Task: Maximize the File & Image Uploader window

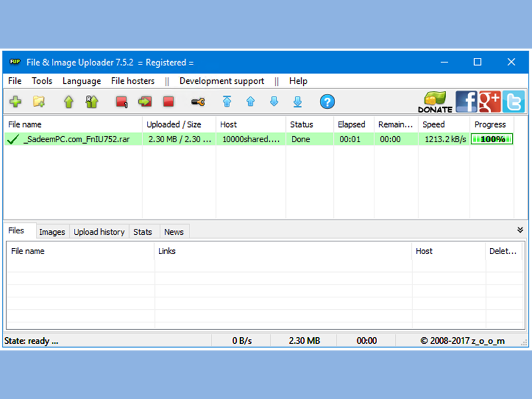Action: 477,62
